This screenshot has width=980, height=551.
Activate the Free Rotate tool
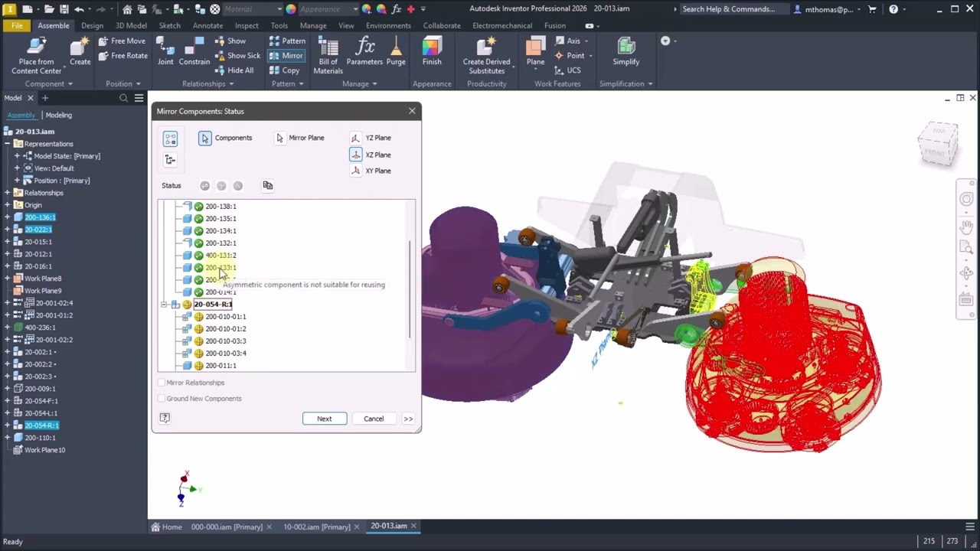point(122,55)
